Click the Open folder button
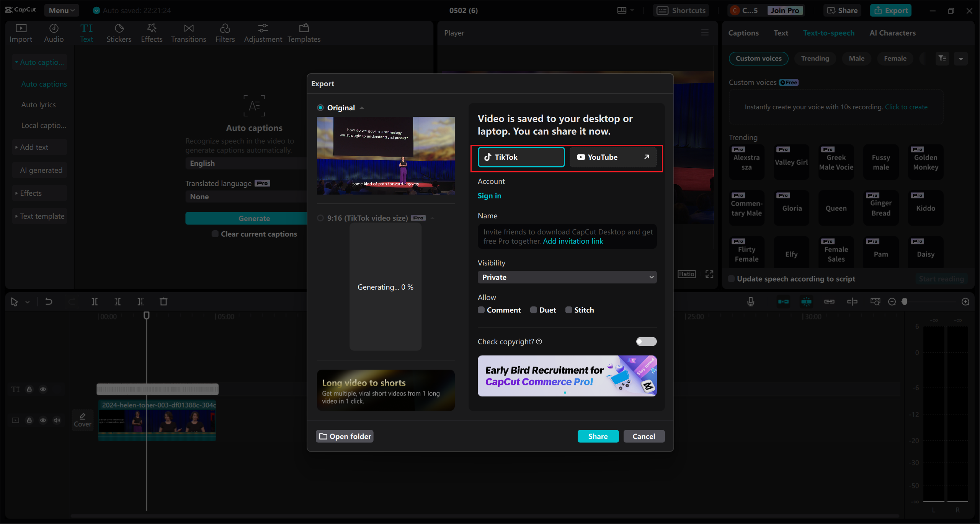This screenshot has width=980, height=524. point(345,436)
